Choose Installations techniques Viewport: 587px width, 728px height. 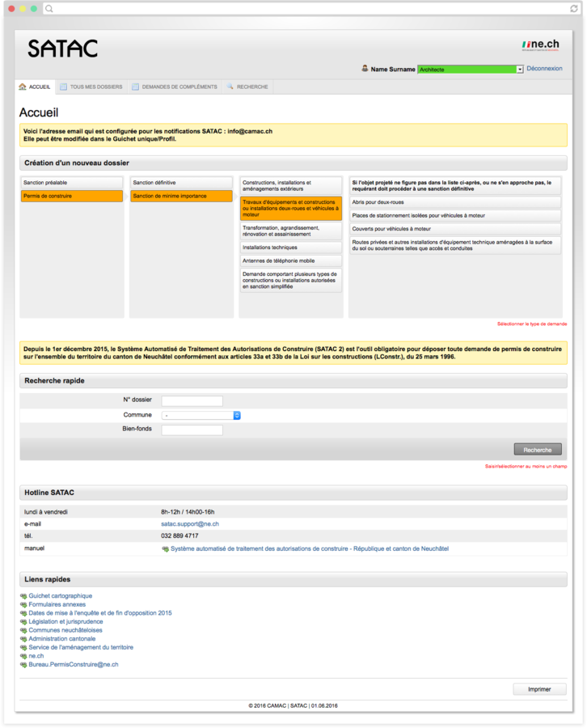point(291,248)
